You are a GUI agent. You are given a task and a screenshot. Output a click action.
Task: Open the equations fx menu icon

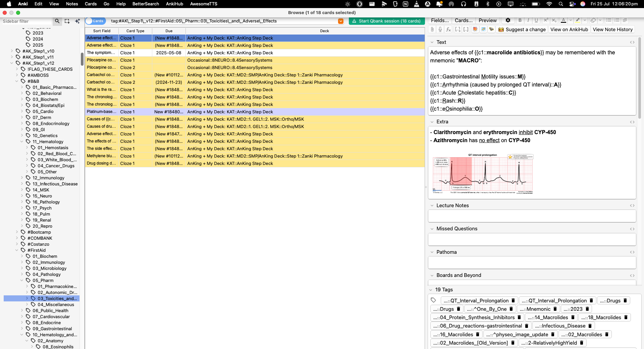click(448, 30)
